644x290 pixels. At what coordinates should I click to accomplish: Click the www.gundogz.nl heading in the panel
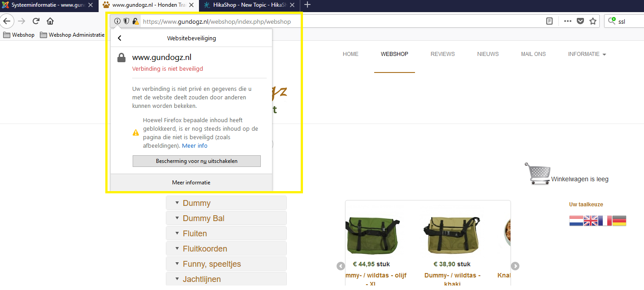pyautogui.click(x=162, y=57)
